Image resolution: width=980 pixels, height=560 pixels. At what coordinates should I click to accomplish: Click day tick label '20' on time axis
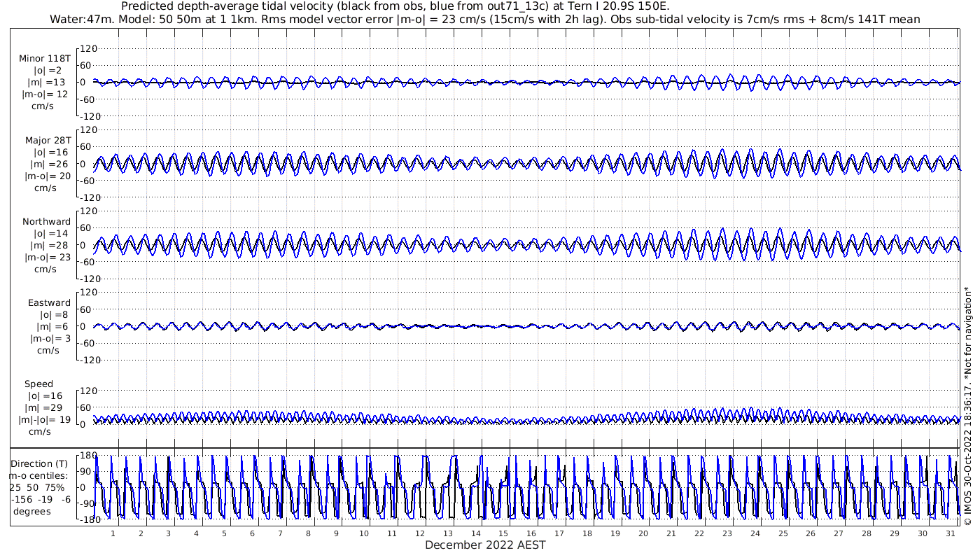tap(643, 533)
